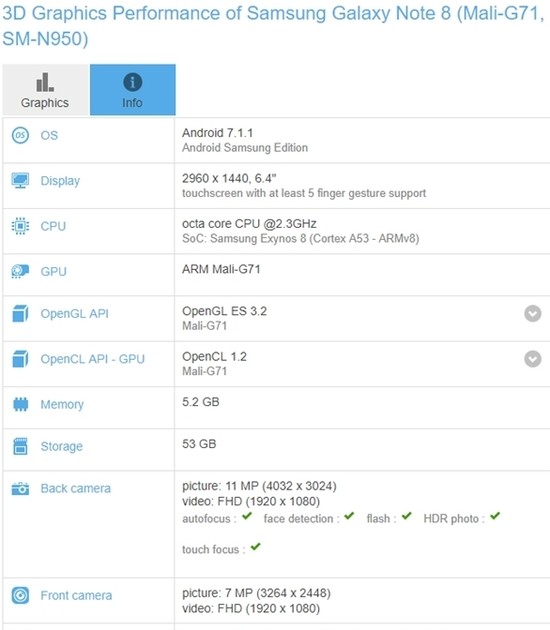This screenshot has height=630, width=550.
Task: Select the ARM Mali-G71 value
Action: (221, 269)
